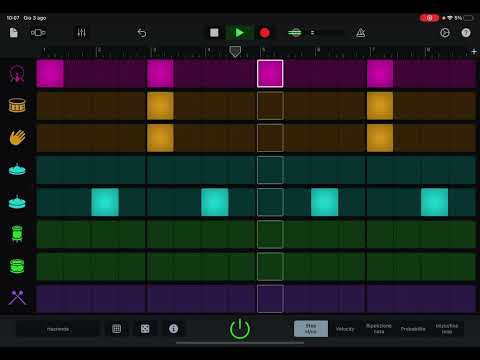Start playback with the green play button
Viewport: 480px width, 360px height.
[x=239, y=33]
